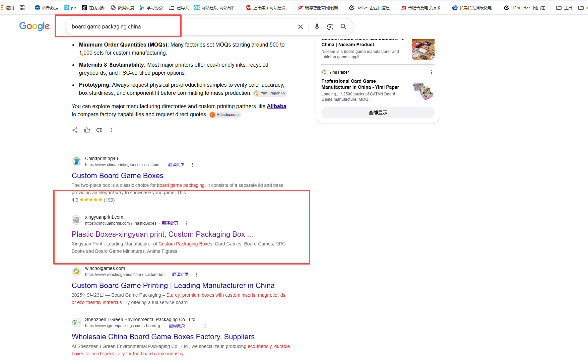588x364 pixels.
Task: Open the Yimi Paper +5 source chip
Action: tap(270, 93)
